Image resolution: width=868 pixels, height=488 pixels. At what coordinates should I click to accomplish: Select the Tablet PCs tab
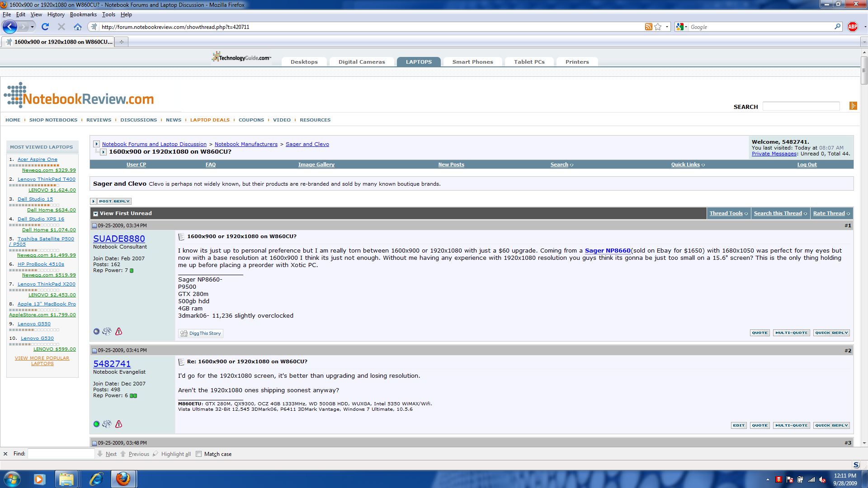[x=529, y=62]
